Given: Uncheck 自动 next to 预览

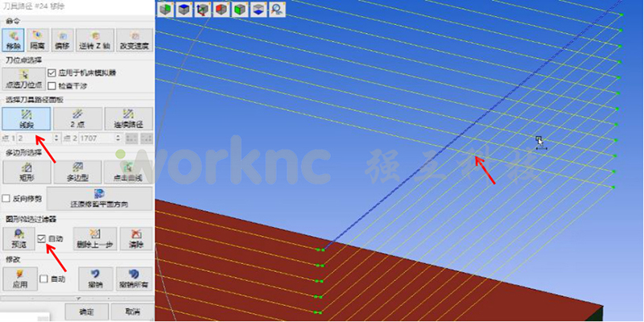Looking at the screenshot, I should coord(41,238).
